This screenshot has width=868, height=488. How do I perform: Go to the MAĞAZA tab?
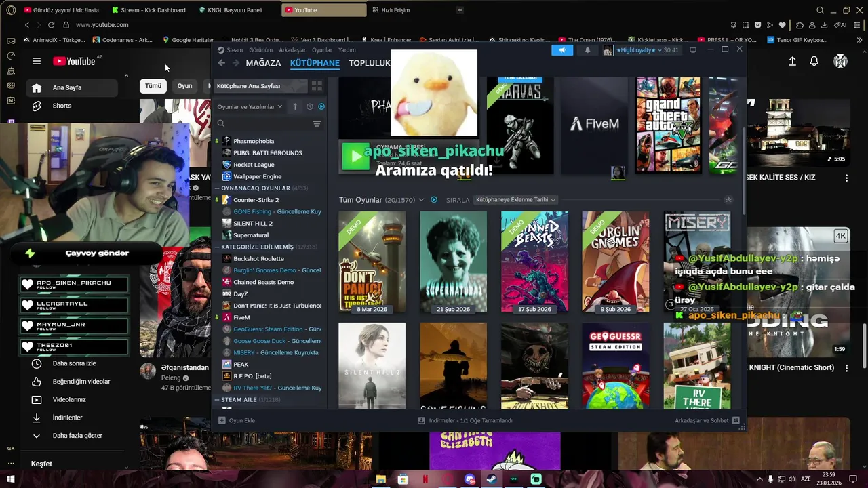[x=263, y=63]
